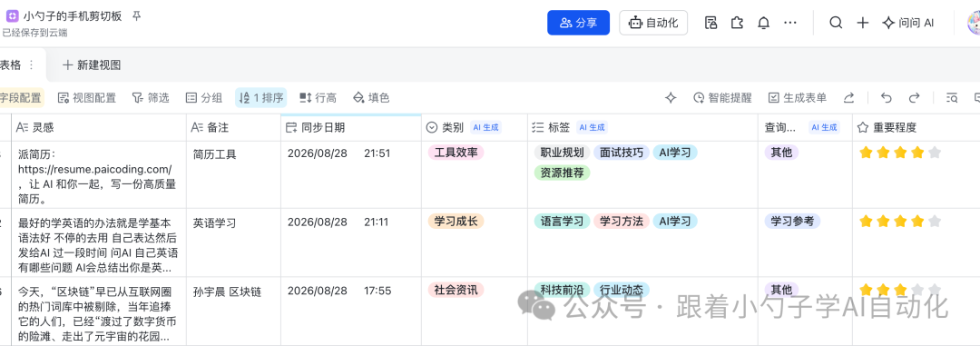
Task: Open 智能提醒 smart reminder
Action: pos(722,97)
